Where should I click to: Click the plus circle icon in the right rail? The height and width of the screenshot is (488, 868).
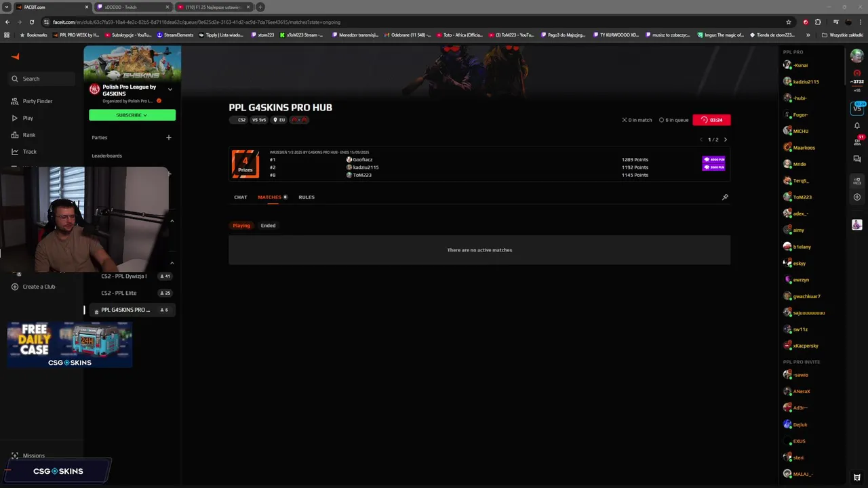[x=857, y=197]
